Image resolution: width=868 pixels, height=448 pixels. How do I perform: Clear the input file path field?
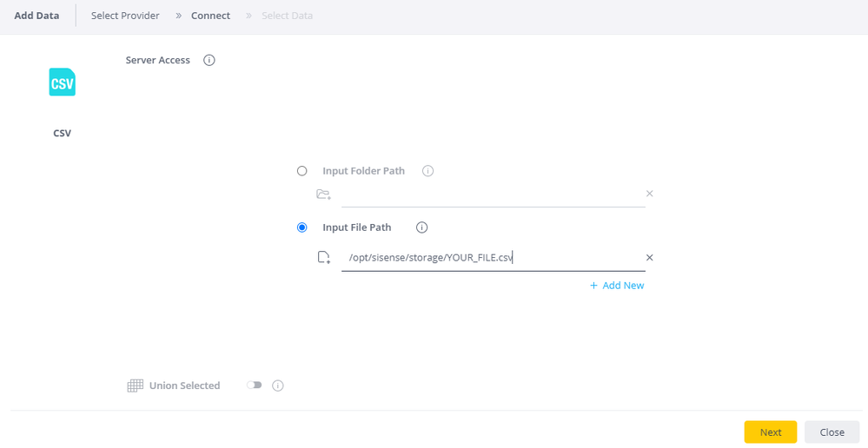point(649,258)
